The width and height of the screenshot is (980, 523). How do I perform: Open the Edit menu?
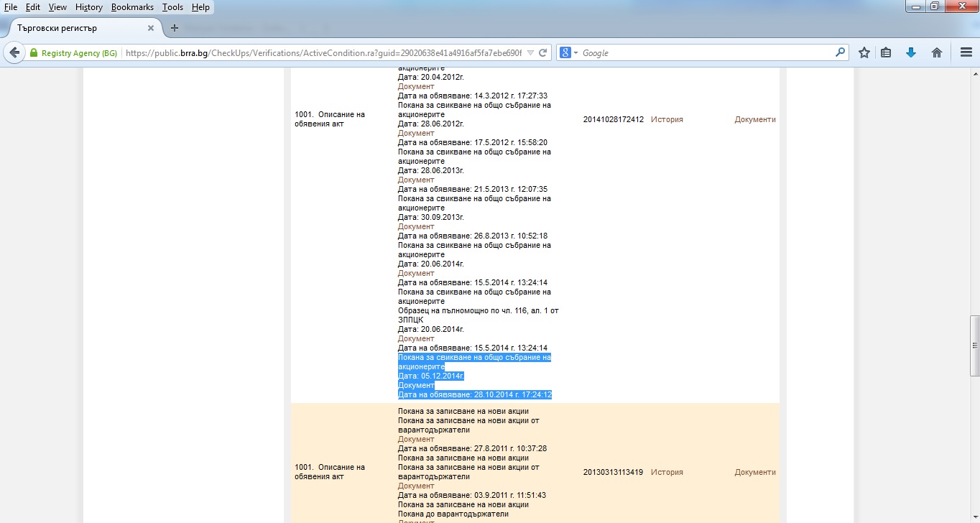point(32,7)
